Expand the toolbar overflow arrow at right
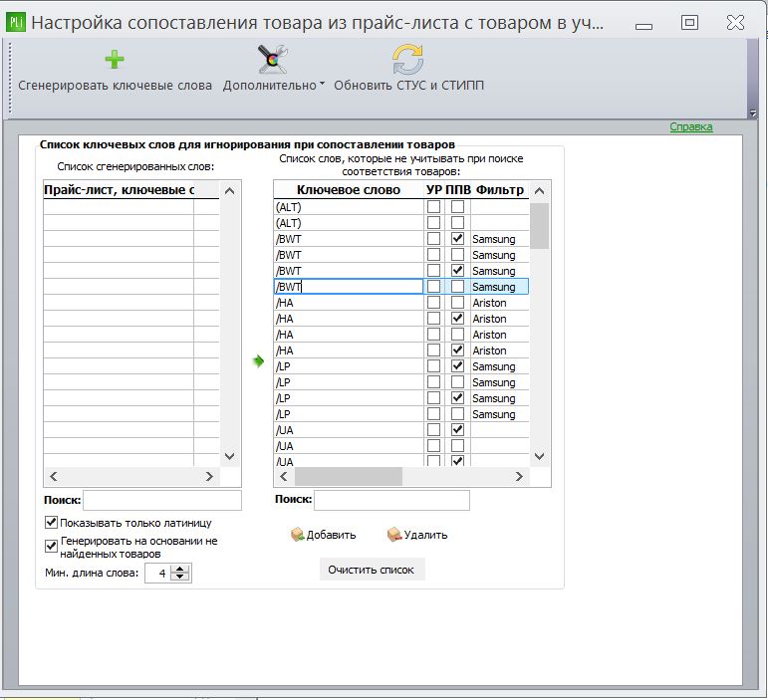The image size is (768, 700). (753, 114)
